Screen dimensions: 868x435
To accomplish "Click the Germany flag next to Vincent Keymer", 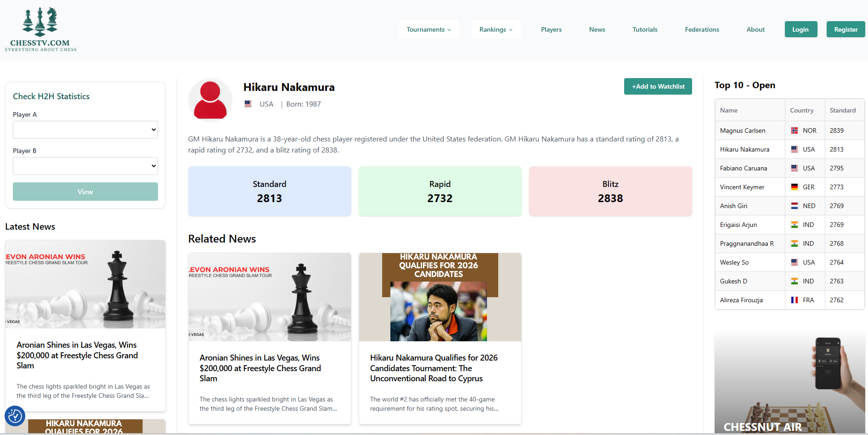I will tap(795, 187).
